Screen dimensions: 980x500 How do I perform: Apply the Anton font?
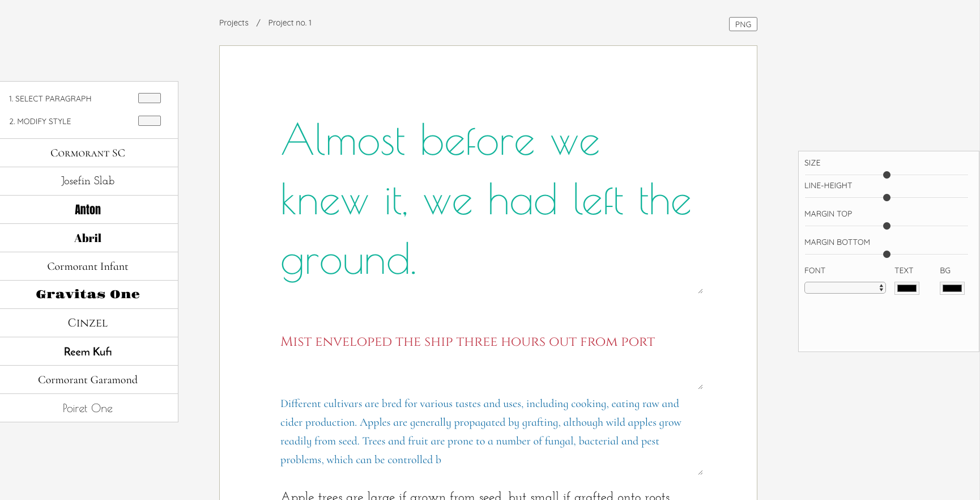pos(88,210)
